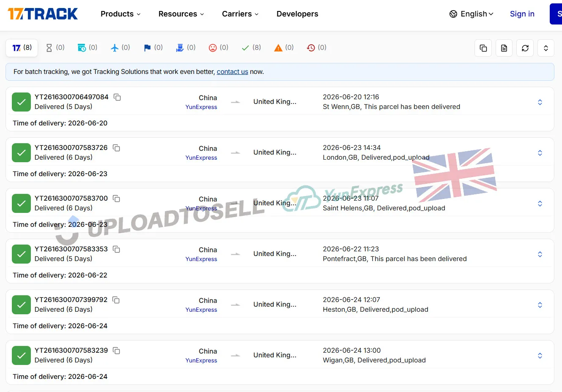Viewport: 562px width, 392px height.
Task: Open YunExpress carrier link for YT2616300706497084
Action: [x=201, y=107]
